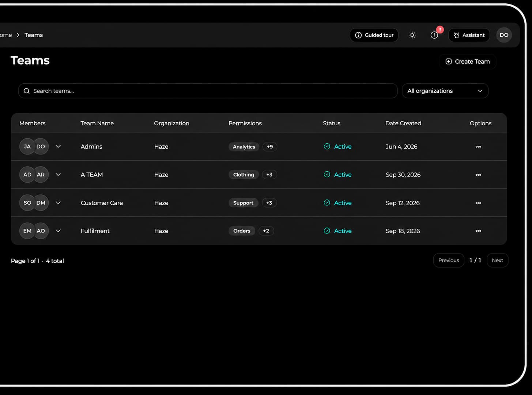The height and width of the screenshot is (395, 532).
Task: Expand members of Customer Care team
Action: point(58,203)
